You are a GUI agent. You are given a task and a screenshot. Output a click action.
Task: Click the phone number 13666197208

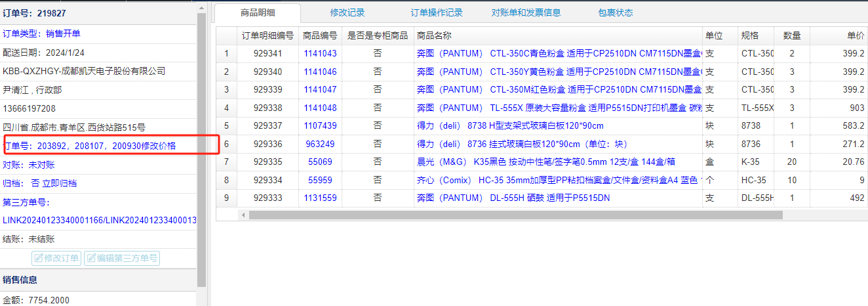30,108
